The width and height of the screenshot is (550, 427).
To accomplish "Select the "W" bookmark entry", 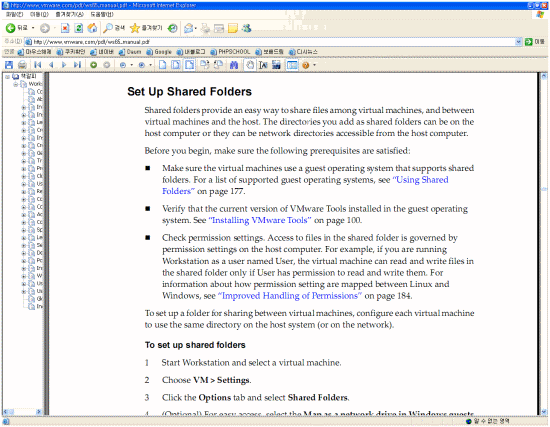I will tap(35, 276).
